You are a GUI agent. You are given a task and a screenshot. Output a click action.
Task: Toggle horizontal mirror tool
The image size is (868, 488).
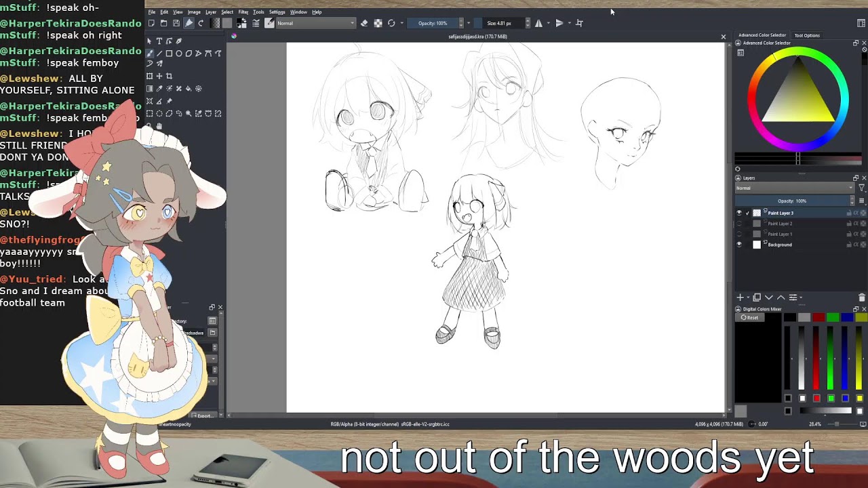(x=539, y=23)
